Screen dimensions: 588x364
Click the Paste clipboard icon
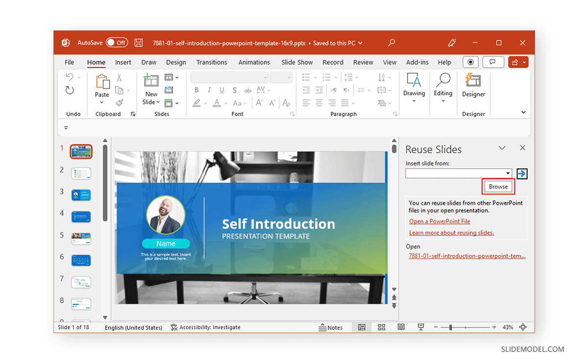click(102, 82)
